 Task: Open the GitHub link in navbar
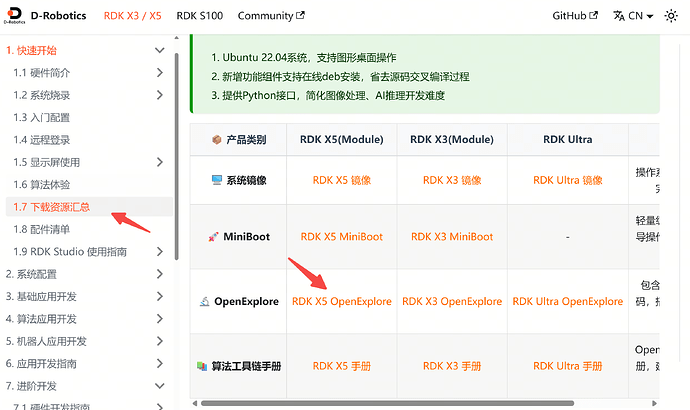(575, 16)
